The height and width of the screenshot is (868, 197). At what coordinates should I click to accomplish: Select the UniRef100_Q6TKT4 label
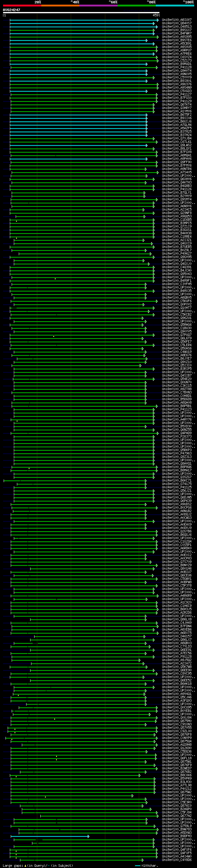(x=177, y=104)
